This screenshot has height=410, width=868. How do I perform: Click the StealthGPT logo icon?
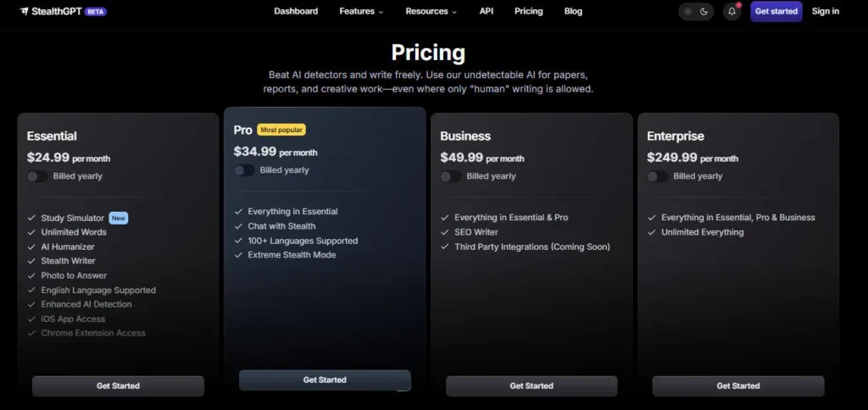click(25, 12)
